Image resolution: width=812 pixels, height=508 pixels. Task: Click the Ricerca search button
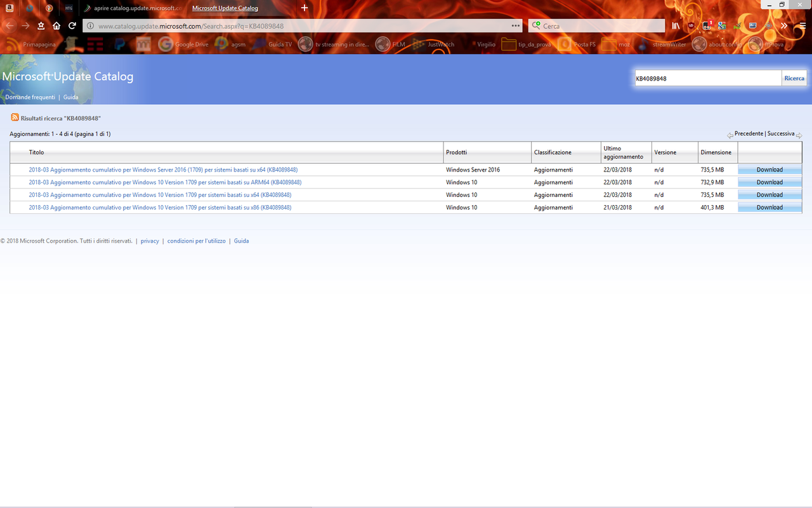click(x=794, y=79)
